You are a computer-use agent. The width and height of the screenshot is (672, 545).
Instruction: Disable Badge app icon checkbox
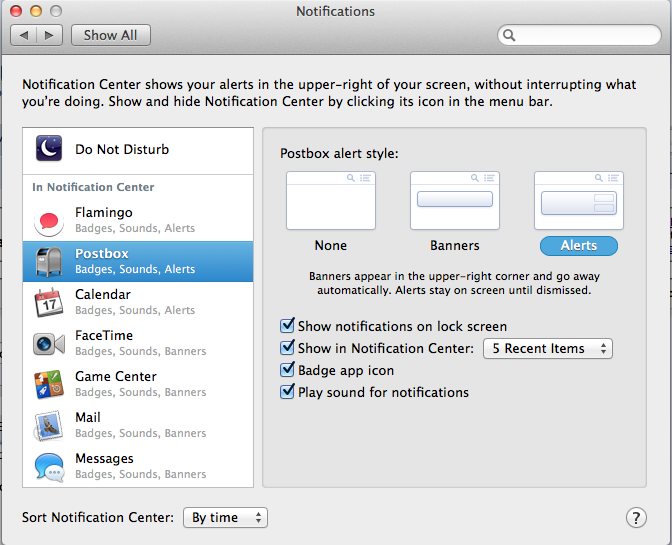[x=287, y=370]
